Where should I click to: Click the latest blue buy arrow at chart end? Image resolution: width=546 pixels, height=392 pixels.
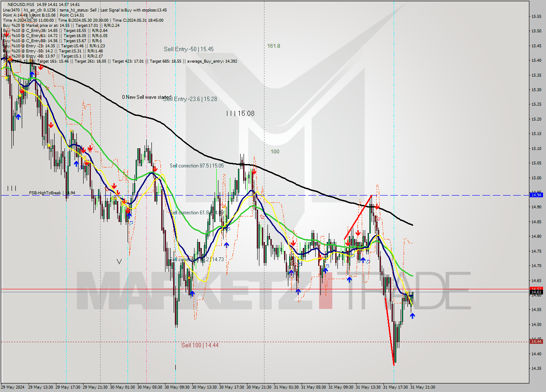tap(412, 316)
